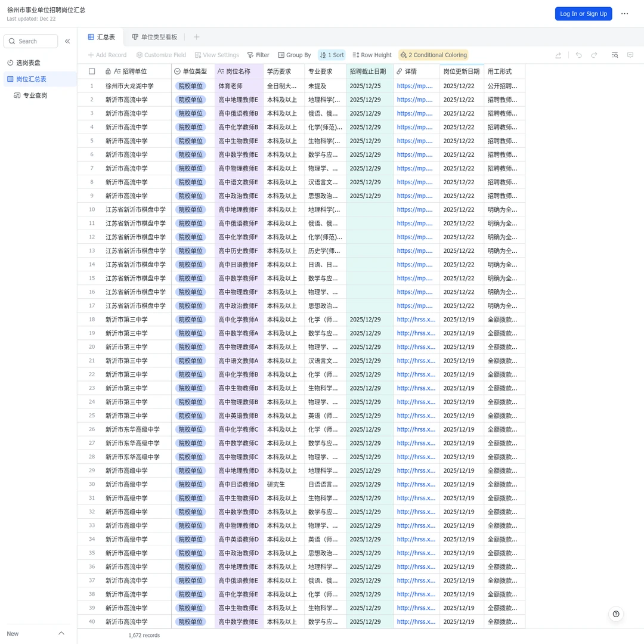
Task: Click the 1,672 records count
Action: [144, 636]
